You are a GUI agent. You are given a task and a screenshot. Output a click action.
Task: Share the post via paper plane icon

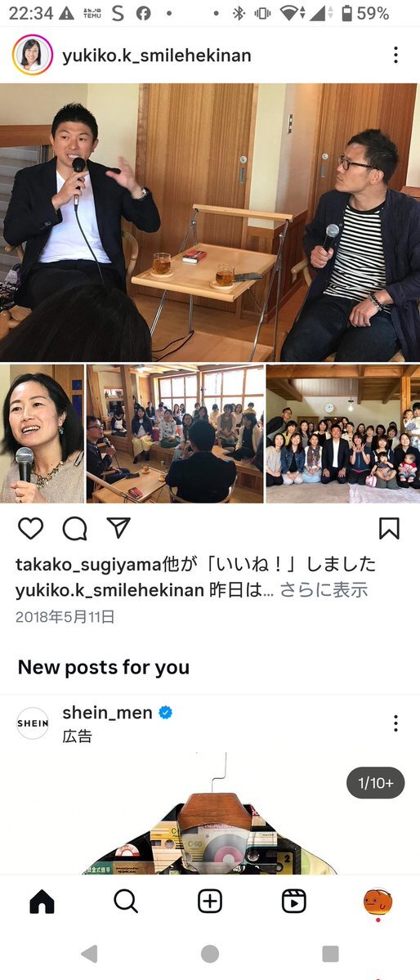click(118, 528)
